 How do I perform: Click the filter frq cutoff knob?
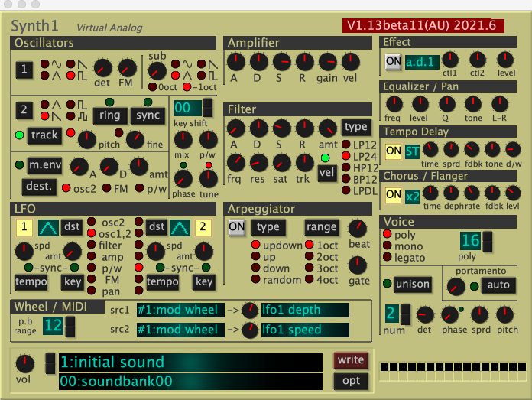pos(235,163)
